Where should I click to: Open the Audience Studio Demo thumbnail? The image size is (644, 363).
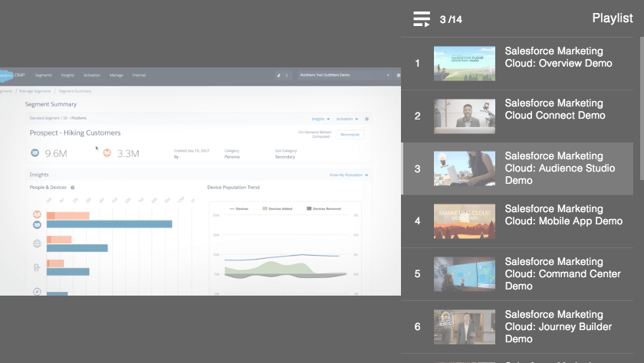pyautogui.click(x=465, y=168)
